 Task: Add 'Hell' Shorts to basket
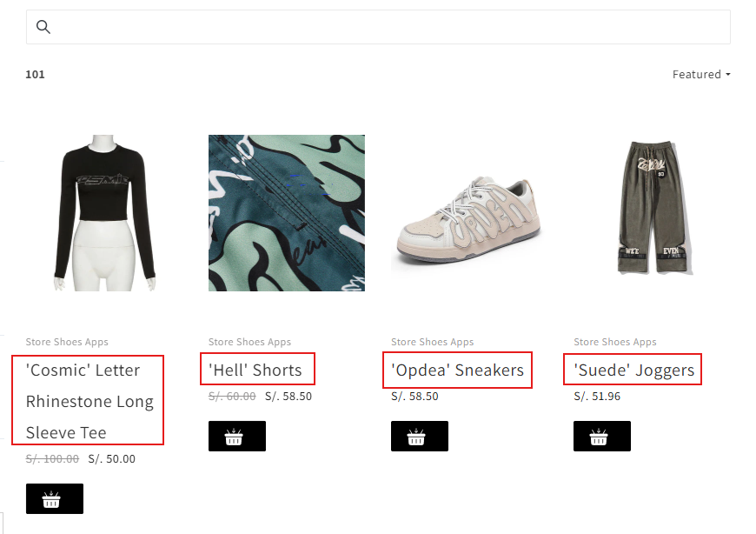(x=237, y=437)
